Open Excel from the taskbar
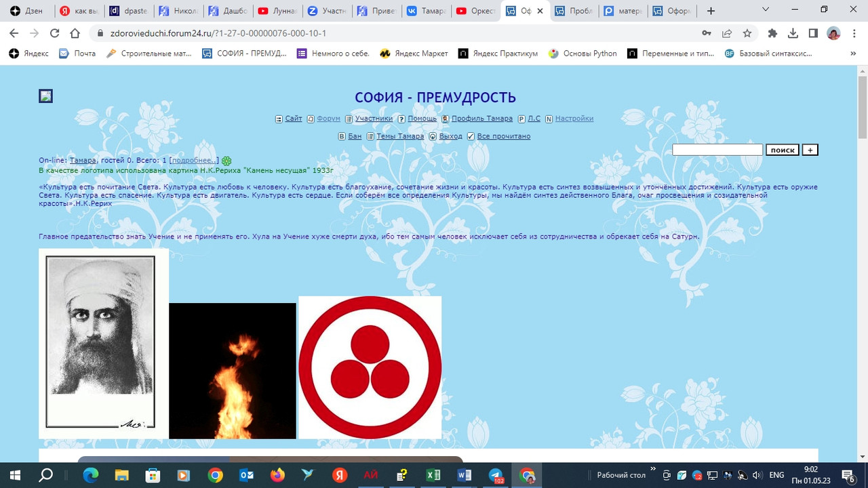The height and width of the screenshot is (488, 868). 433,475
